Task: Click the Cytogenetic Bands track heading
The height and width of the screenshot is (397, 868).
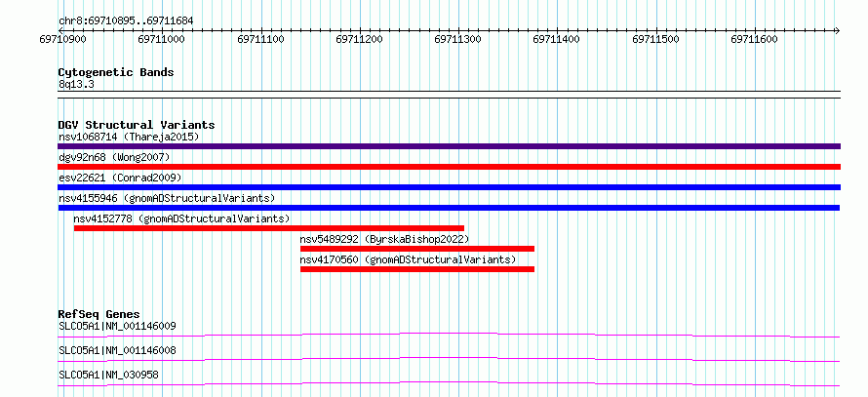Action: (x=116, y=72)
